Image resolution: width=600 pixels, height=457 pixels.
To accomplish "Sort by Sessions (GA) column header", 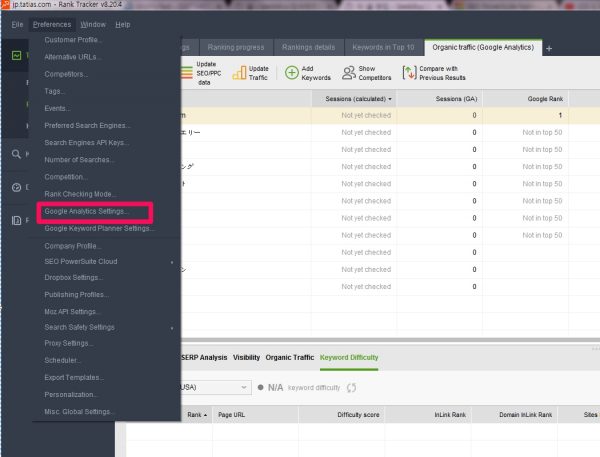I will coord(439,99).
